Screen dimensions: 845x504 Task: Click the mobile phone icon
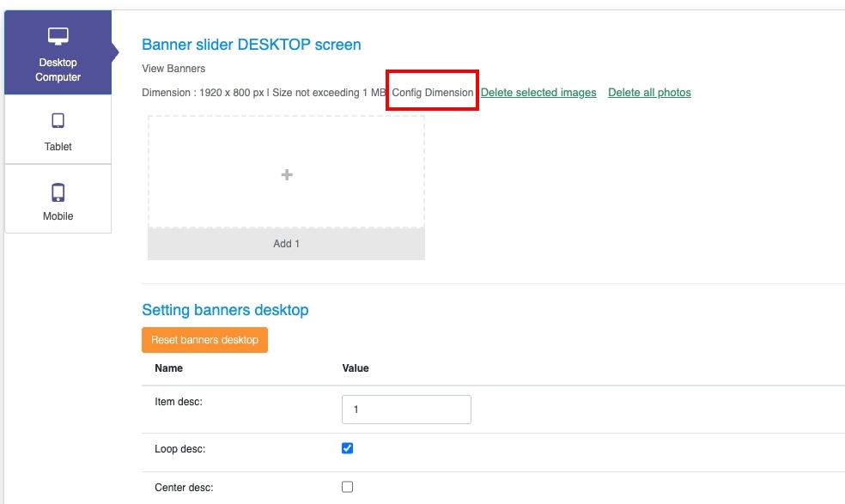click(58, 192)
